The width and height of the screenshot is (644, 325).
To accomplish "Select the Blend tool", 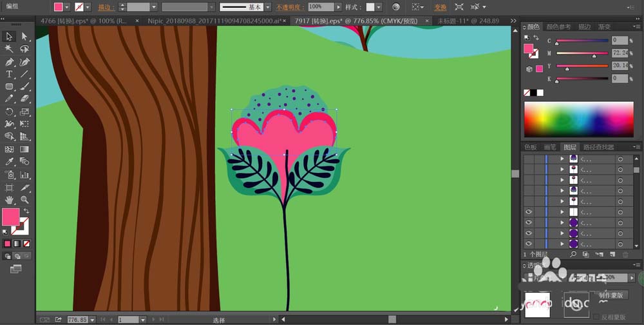I will pyautogui.click(x=24, y=162).
